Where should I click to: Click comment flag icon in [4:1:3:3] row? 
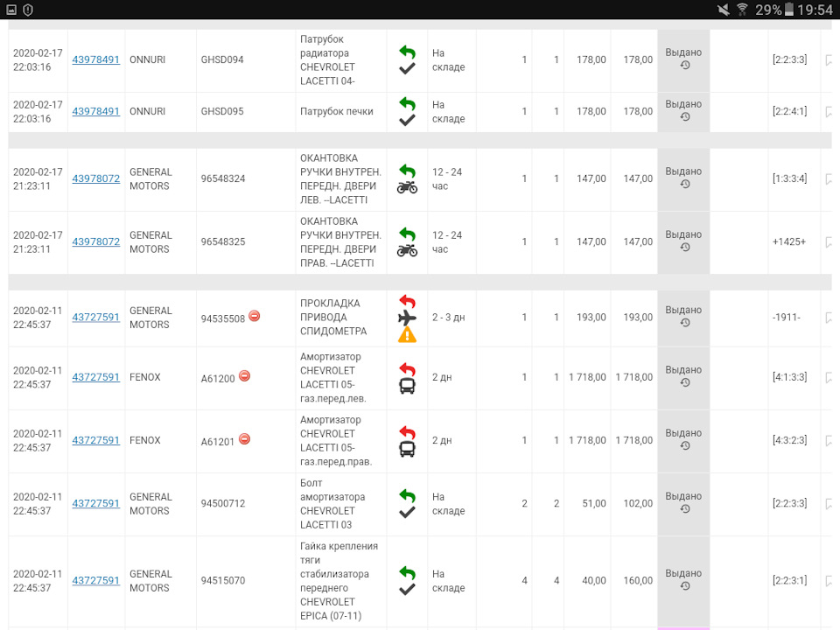tap(829, 378)
